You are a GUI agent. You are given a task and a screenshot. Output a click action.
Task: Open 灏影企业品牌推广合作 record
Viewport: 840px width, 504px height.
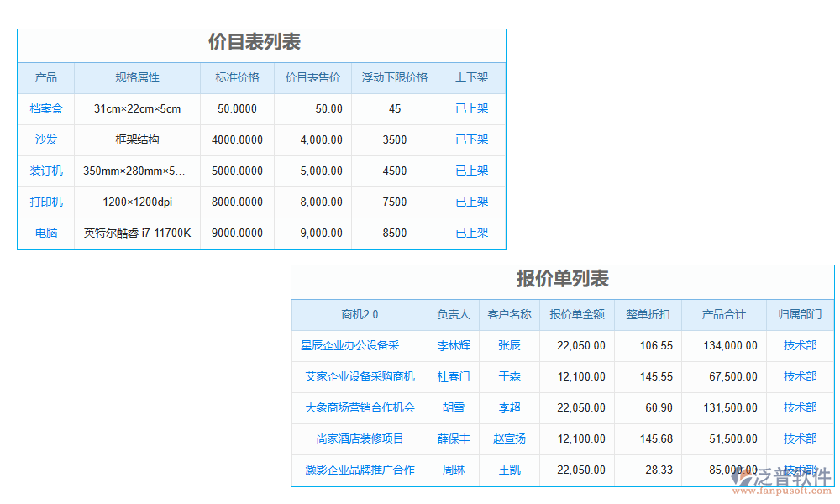click(360, 470)
